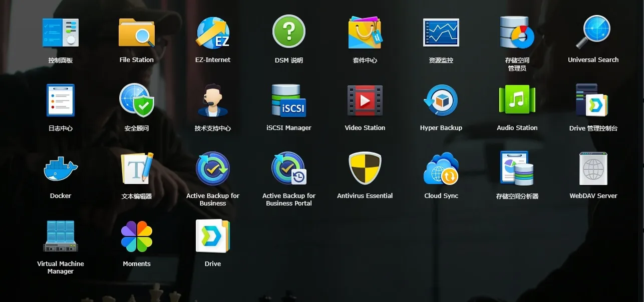Launch Active Backup for Business
The image size is (644, 302).
pyautogui.click(x=213, y=168)
